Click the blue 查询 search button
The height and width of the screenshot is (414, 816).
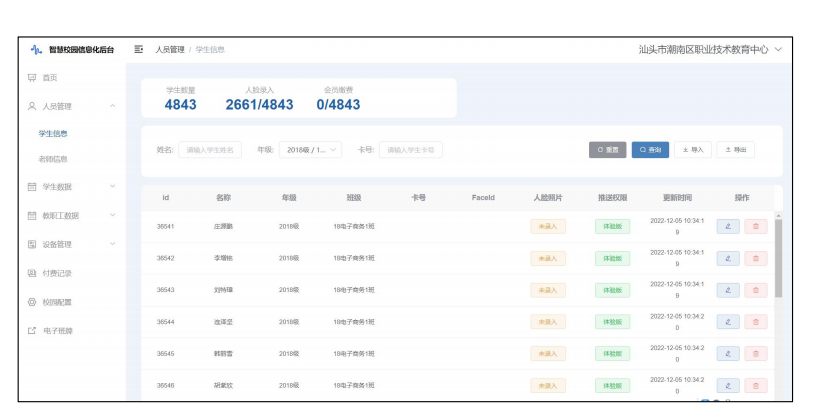(x=650, y=150)
